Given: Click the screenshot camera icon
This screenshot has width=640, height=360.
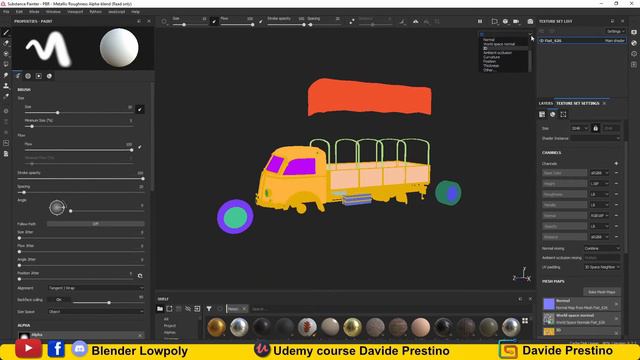Looking at the screenshot, I should pyautogui.click(x=530, y=21).
